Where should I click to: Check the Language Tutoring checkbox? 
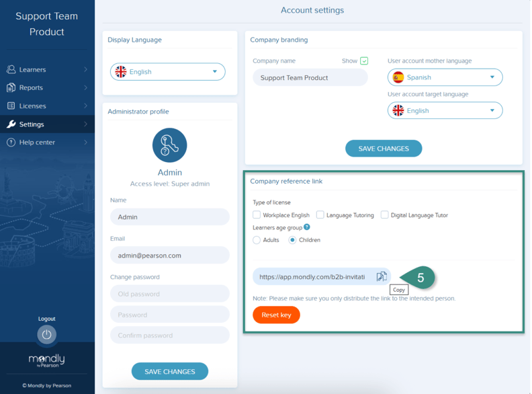point(320,215)
